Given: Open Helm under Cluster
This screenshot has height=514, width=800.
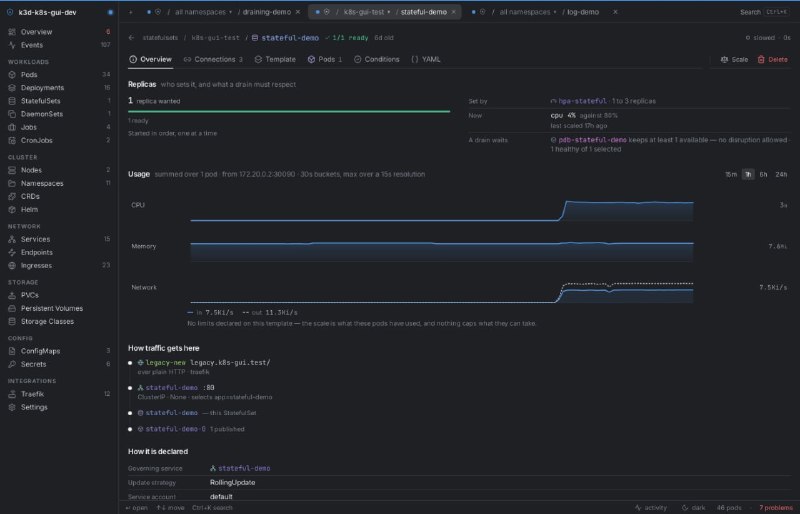Looking at the screenshot, I should (59, 209).
